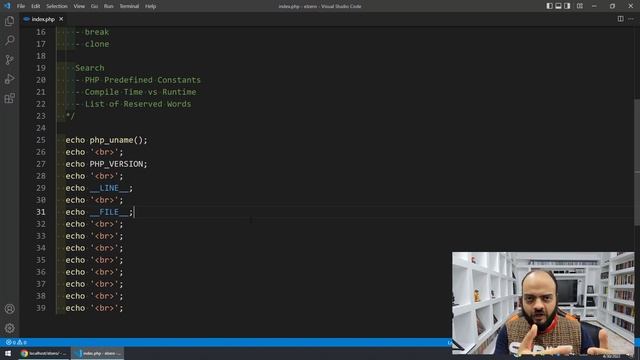Click errors and warnings status indicator

pyautogui.click(x=16, y=342)
